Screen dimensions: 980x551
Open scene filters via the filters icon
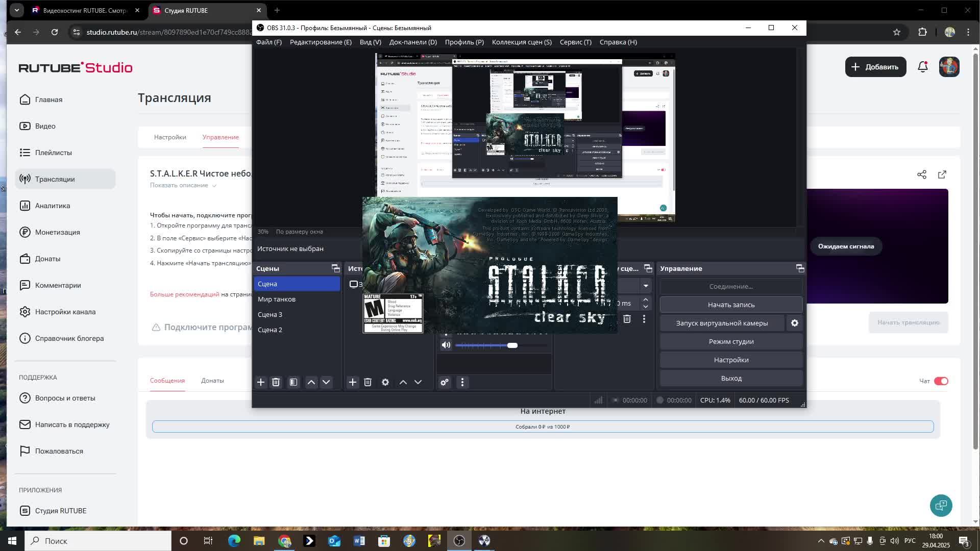coord(293,382)
